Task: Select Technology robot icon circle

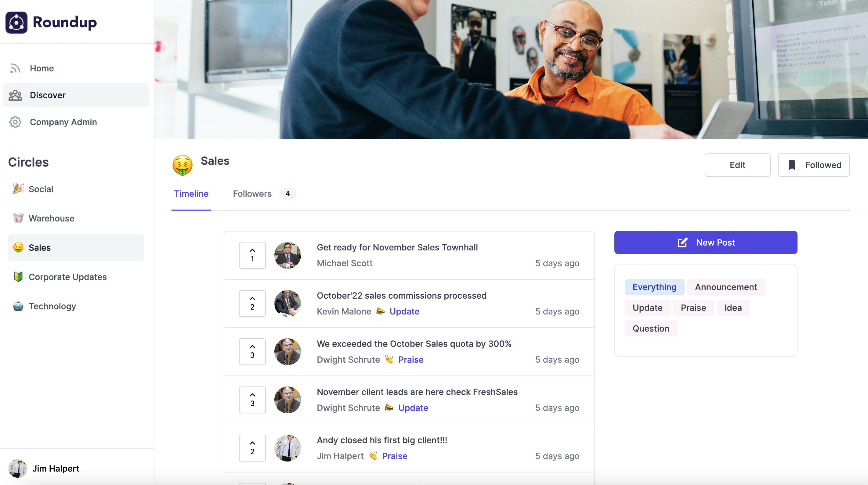Action: tap(18, 306)
